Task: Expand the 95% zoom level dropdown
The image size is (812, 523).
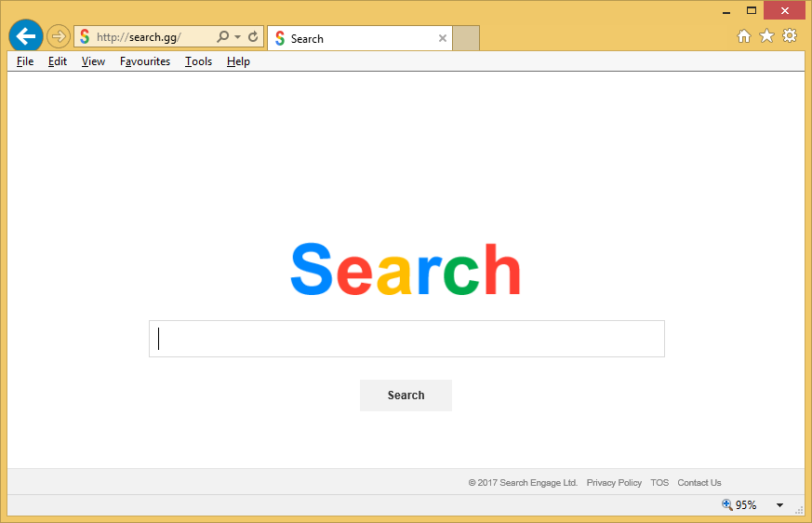Action: 779,505
